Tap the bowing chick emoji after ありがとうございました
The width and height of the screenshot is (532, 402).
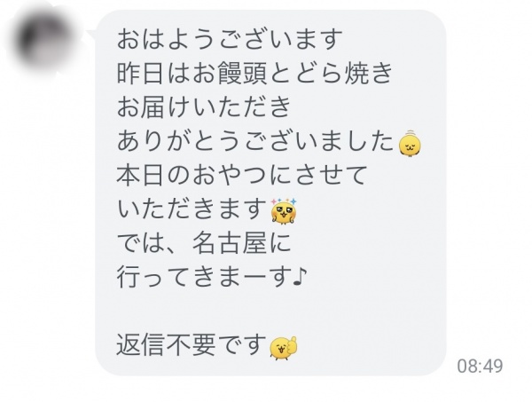click(411, 144)
